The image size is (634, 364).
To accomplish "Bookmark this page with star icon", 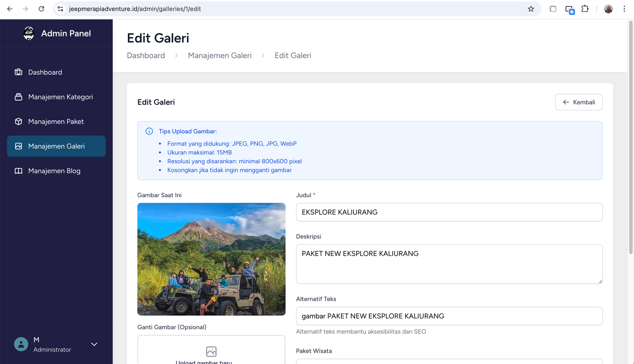I will tap(531, 9).
